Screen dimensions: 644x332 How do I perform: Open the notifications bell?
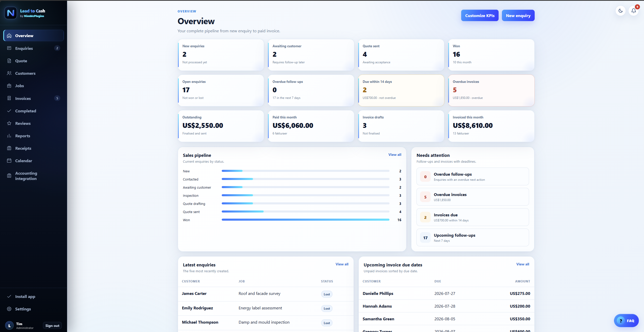(634, 11)
